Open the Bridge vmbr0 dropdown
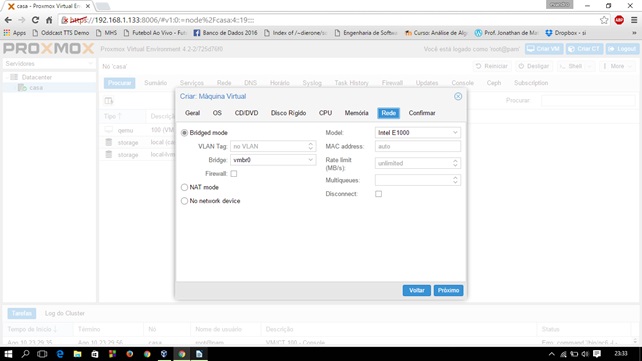Image resolution: width=642 pixels, height=361 pixels. tap(310, 160)
